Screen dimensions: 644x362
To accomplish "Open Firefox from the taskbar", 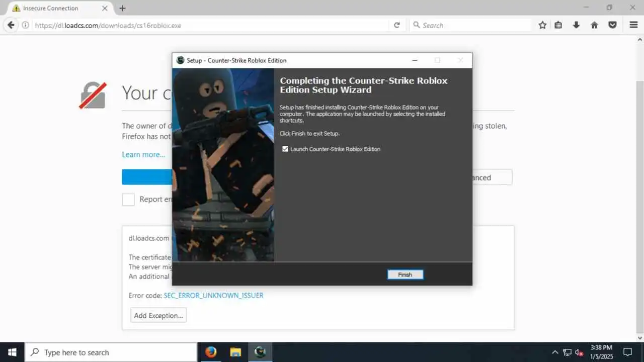I will click(x=211, y=352).
